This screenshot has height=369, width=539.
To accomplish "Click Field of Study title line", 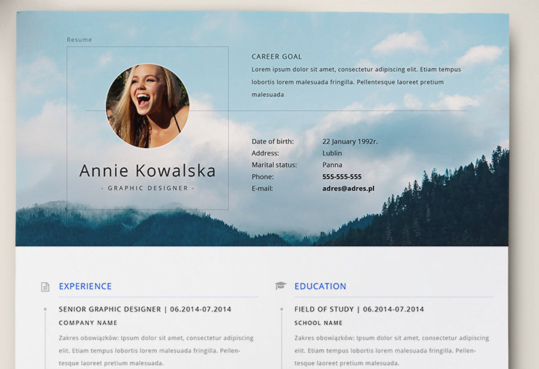I will pos(359,309).
